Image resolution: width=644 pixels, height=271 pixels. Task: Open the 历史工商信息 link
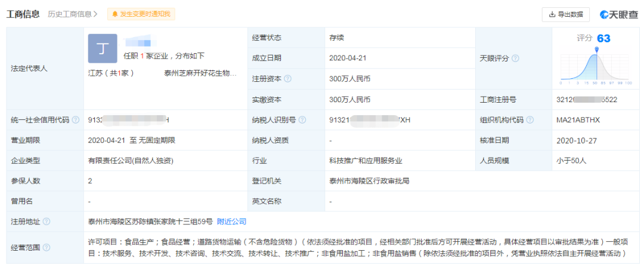coord(72,14)
